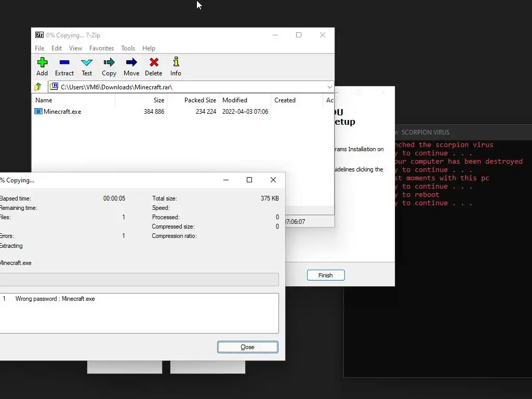The image size is (532, 399).
Task: Open the Favorites menu
Action: pyautogui.click(x=101, y=48)
